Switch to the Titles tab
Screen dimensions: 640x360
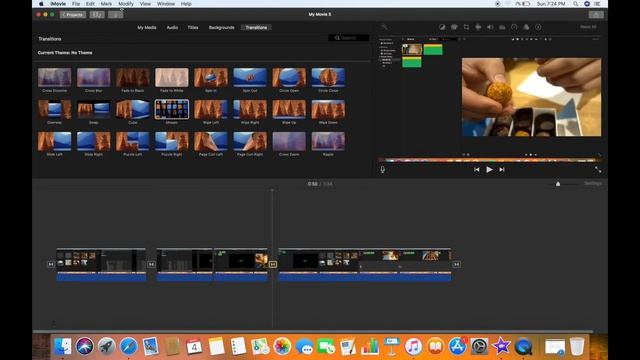tap(193, 27)
